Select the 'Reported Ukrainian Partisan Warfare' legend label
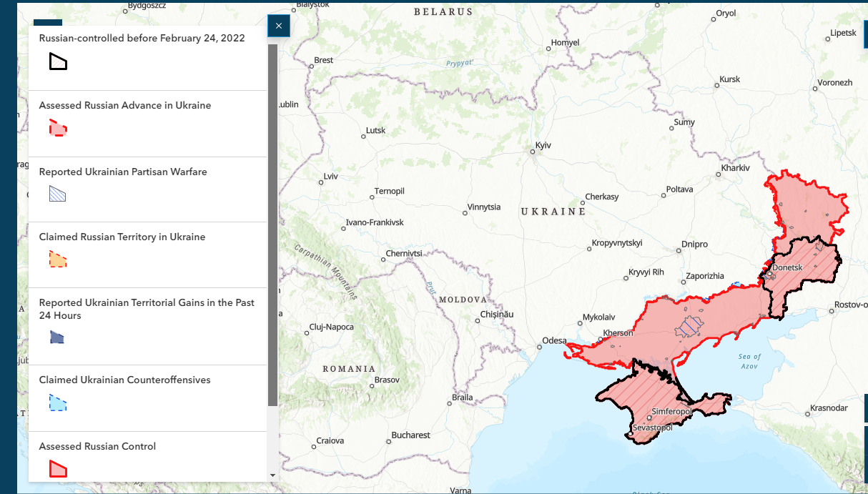Image resolution: width=868 pixels, height=494 pixels. [x=123, y=172]
